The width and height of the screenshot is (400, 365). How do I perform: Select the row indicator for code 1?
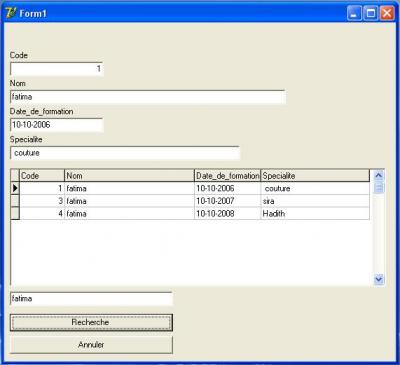coord(15,188)
